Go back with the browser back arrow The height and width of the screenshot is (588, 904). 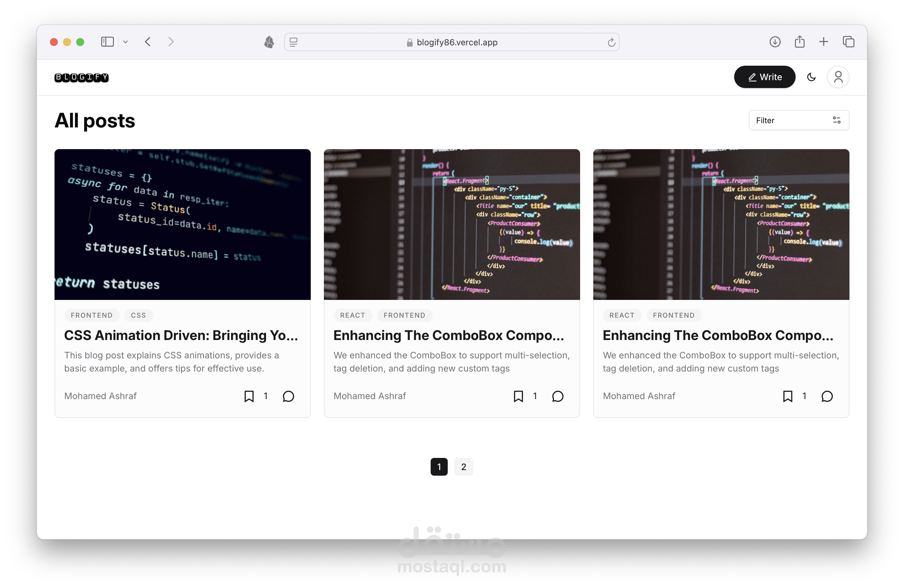(x=148, y=42)
